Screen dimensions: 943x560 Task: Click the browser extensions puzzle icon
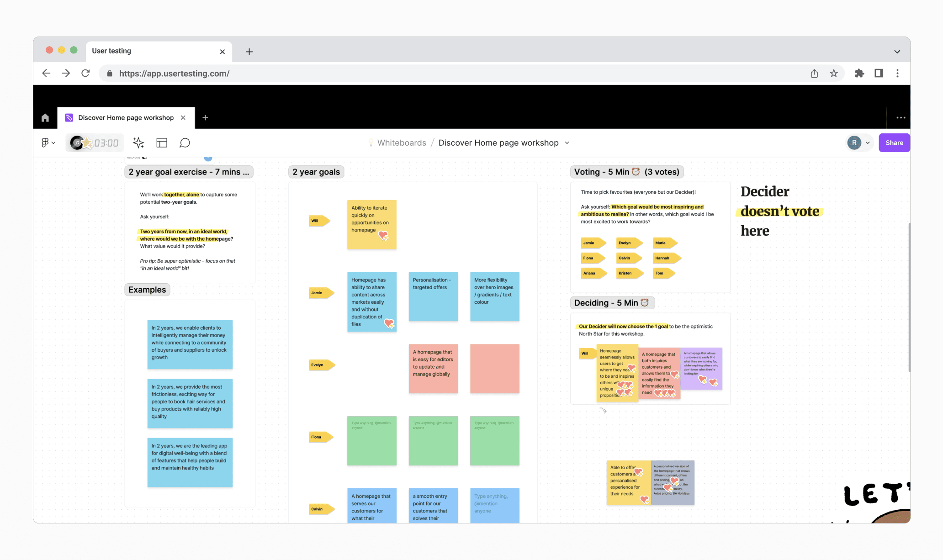(859, 74)
